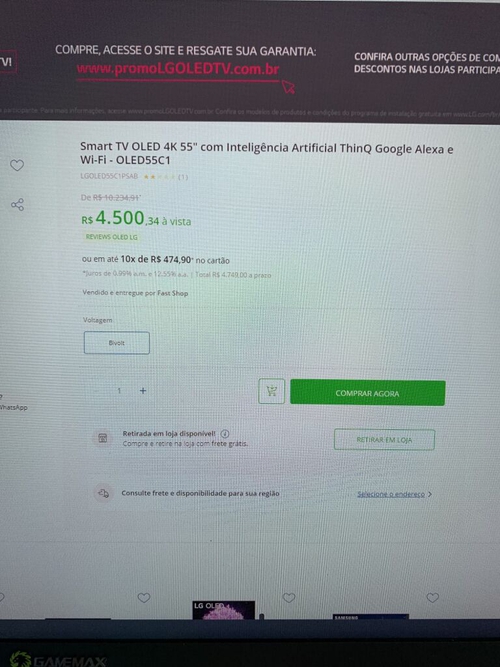Click the store pickup icon
This screenshot has height=667, width=500.
pos(103,439)
